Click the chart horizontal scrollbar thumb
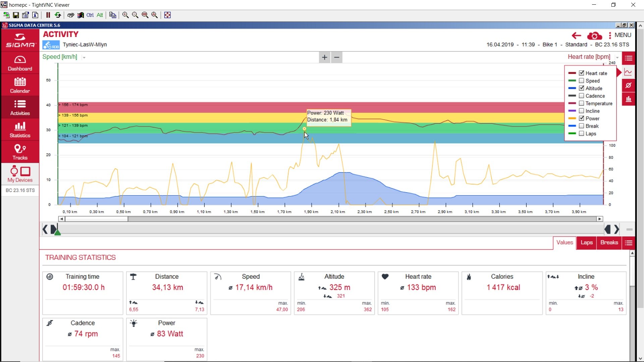Screen dimensions: 644x362 point(97,219)
